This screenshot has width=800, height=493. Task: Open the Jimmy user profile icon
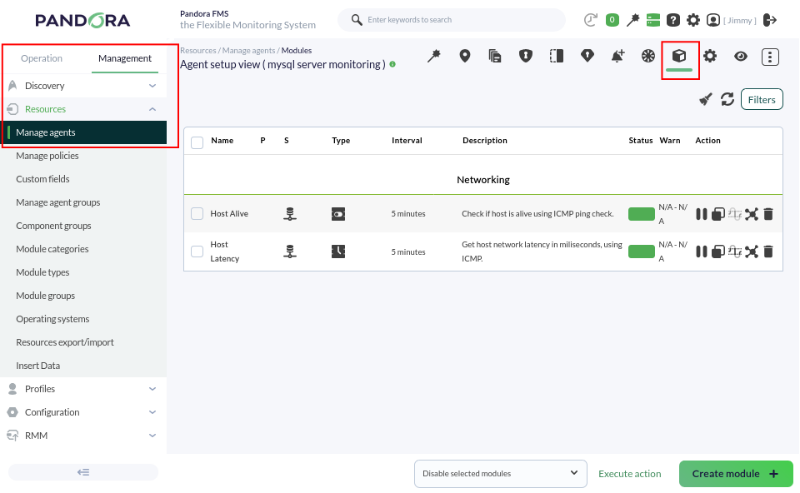(713, 20)
